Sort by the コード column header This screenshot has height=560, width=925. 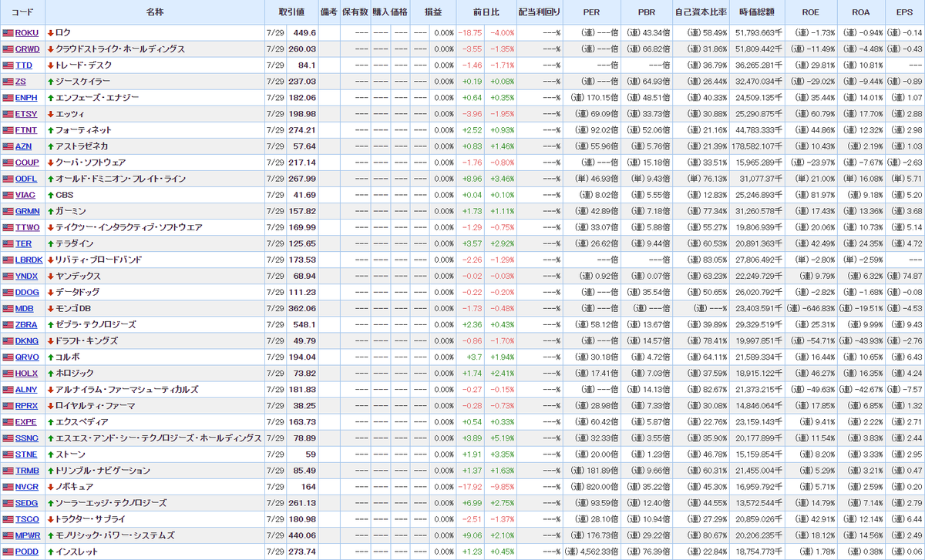(22, 12)
